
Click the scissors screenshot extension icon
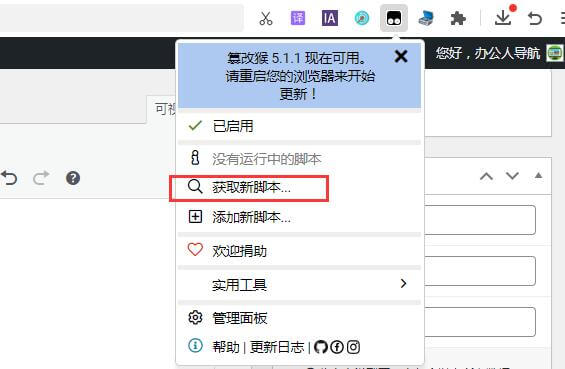pos(266,18)
